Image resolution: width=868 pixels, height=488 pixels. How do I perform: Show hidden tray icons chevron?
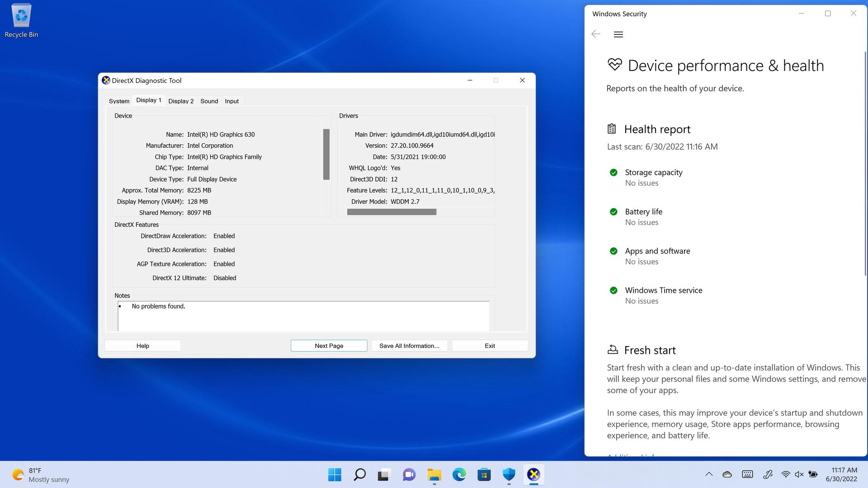coord(709,474)
